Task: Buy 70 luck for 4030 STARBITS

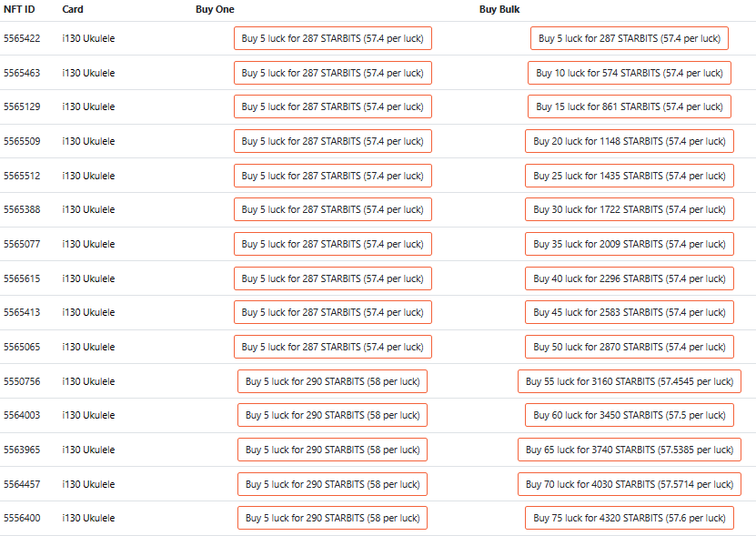Action: pyautogui.click(x=629, y=484)
